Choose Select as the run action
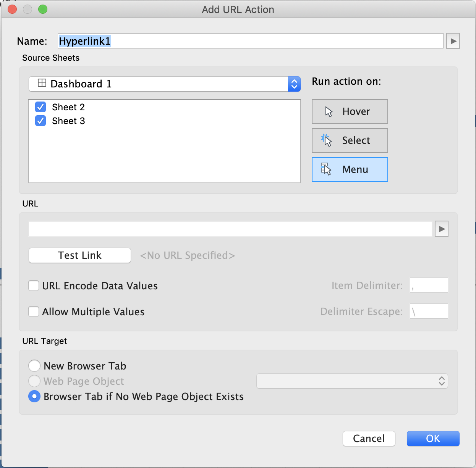 coord(350,140)
